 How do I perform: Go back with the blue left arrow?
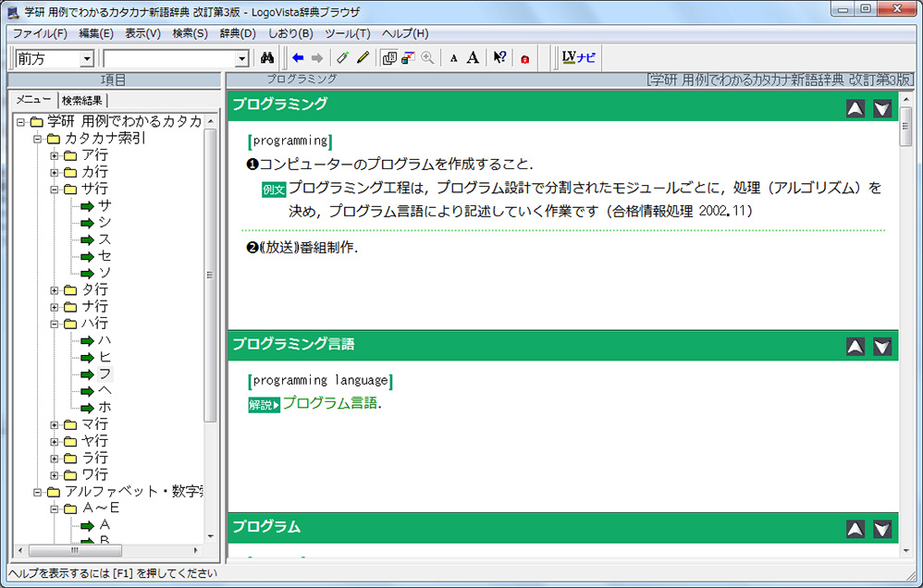point(298,57)
